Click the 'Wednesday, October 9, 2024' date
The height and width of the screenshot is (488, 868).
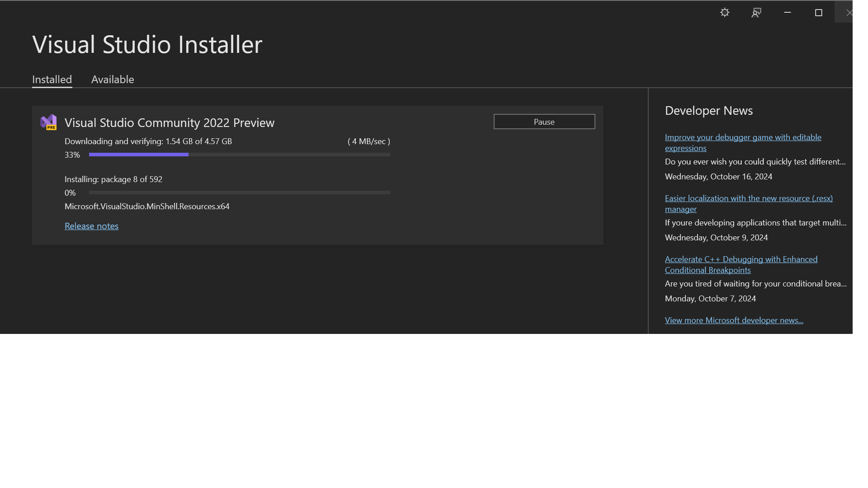[x=716, y=238]
